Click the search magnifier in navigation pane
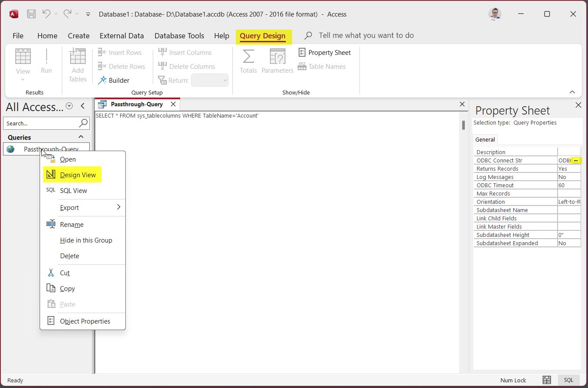This screenshot has height=388, width=588. click(83, 123)
